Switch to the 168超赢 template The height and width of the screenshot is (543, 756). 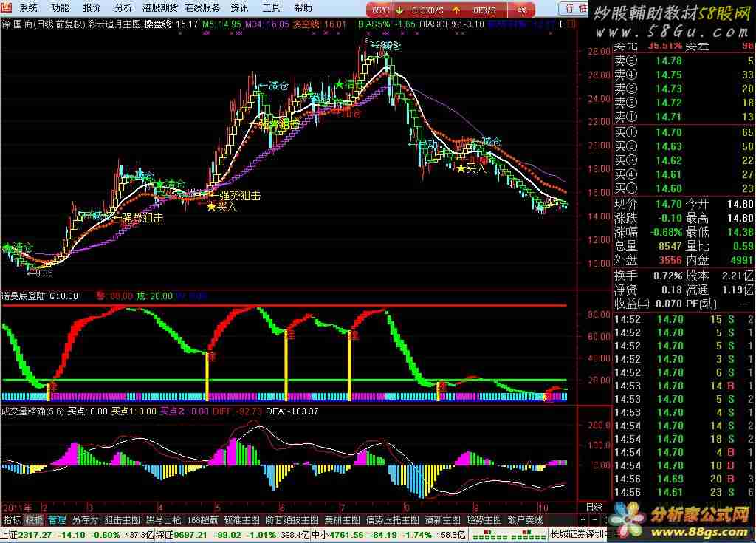202,520
